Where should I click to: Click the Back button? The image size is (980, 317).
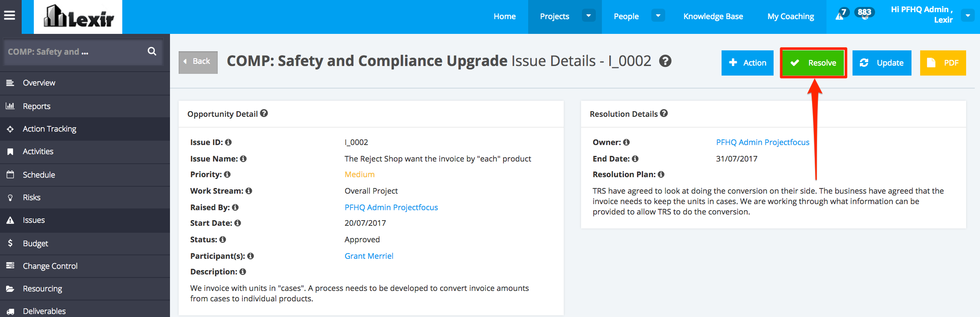tap(198, 62)
